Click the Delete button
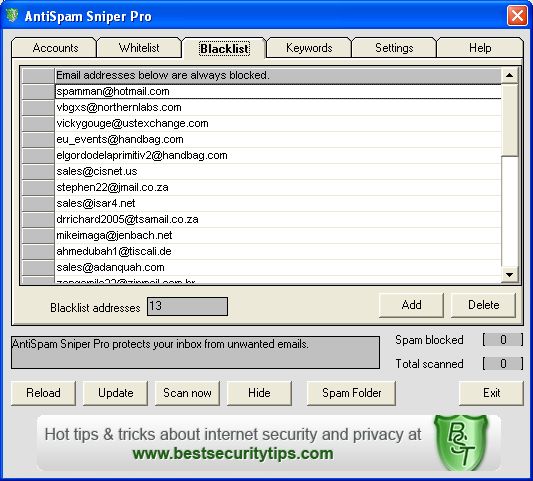This screenshot has width=533, height=481. [483, 305]
